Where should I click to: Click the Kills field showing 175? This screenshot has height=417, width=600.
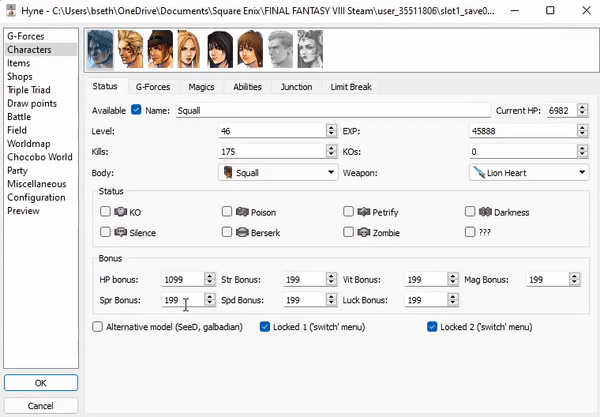coord(272,151)
